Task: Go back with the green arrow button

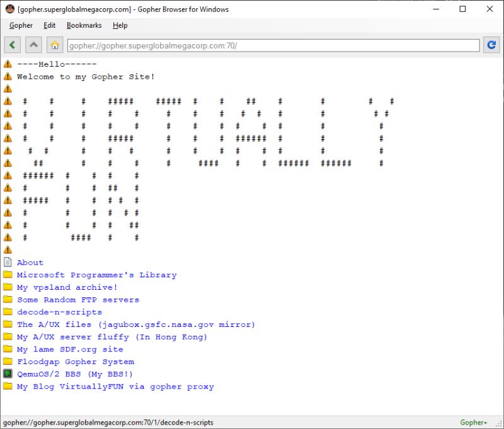Action: point(13,45)
